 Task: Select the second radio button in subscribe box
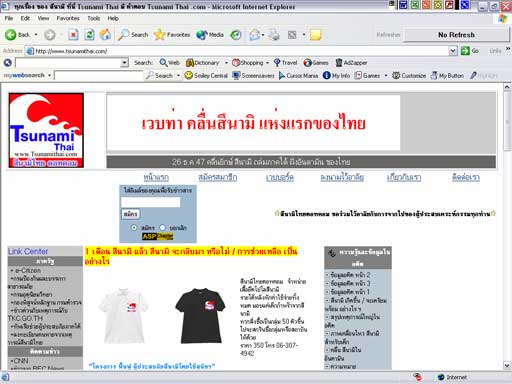(162, 228)
